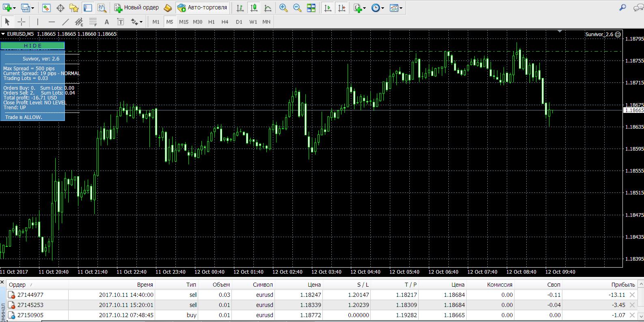Image resolution: width=644 pixels, height=322 pixels.
Task: Tile windows with the grid icon
Action: pos(311,7)
